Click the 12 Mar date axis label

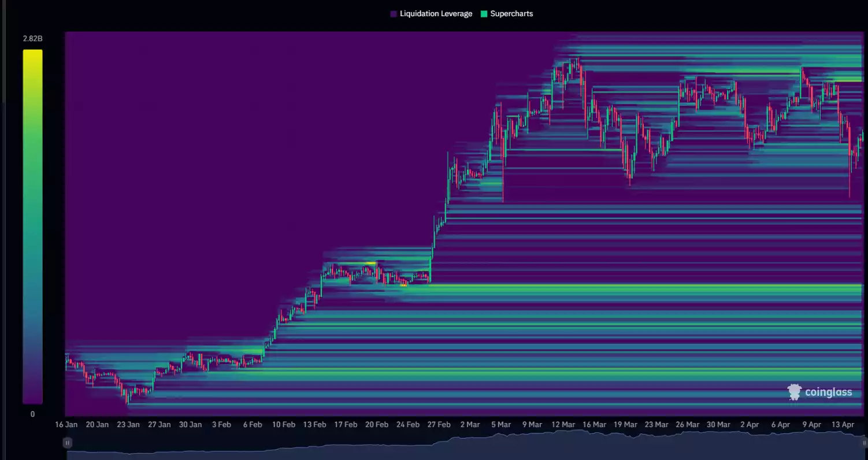pyautogui.click(x=563, y=425)
